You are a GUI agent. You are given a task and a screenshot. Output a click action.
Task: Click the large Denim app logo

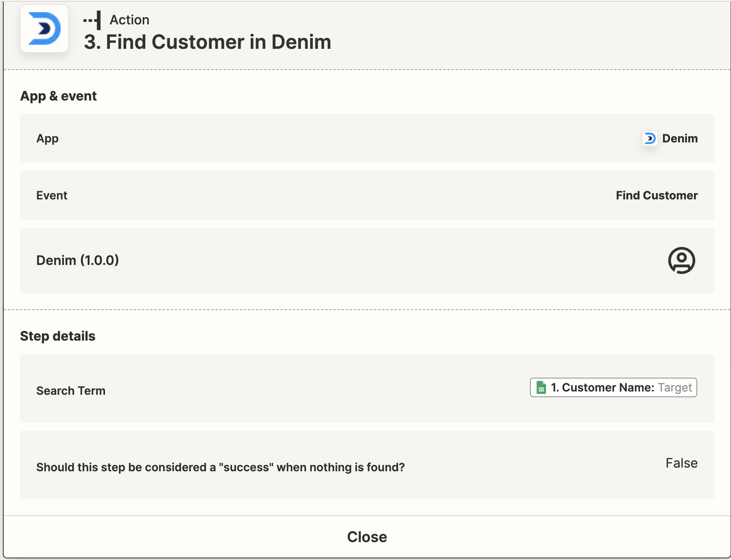(44, 28)
